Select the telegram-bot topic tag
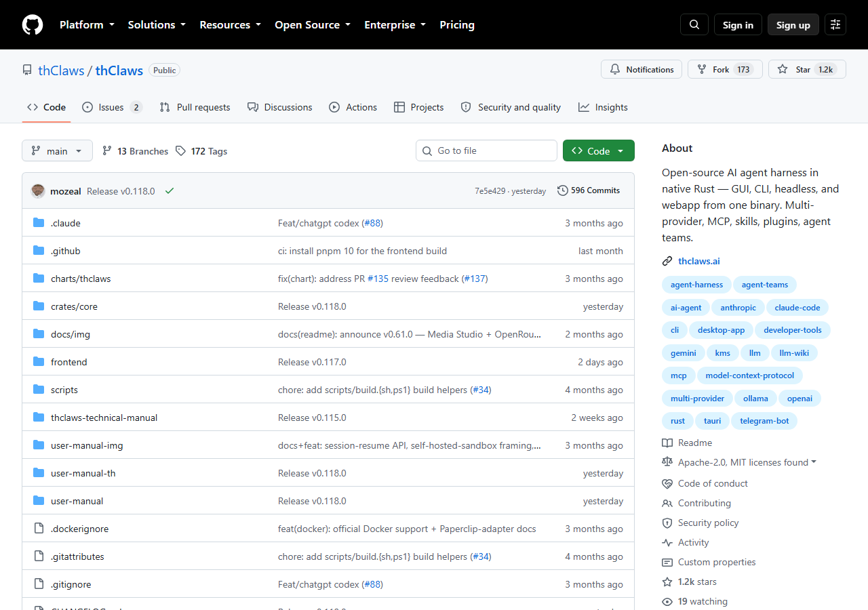This screenshot has width=868, height=610. (x=764, y=421)
